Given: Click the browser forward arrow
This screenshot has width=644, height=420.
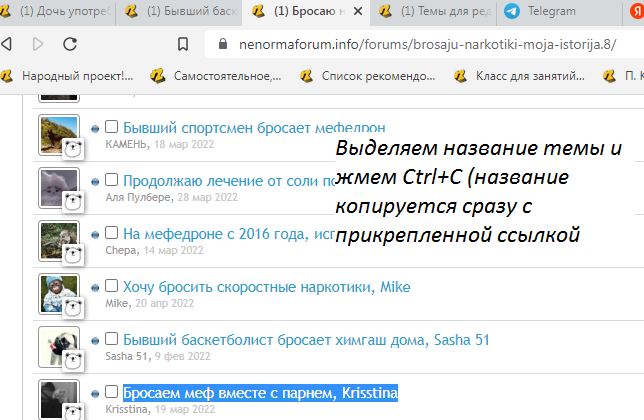Looking at the screenshot, I should point(39,45).
